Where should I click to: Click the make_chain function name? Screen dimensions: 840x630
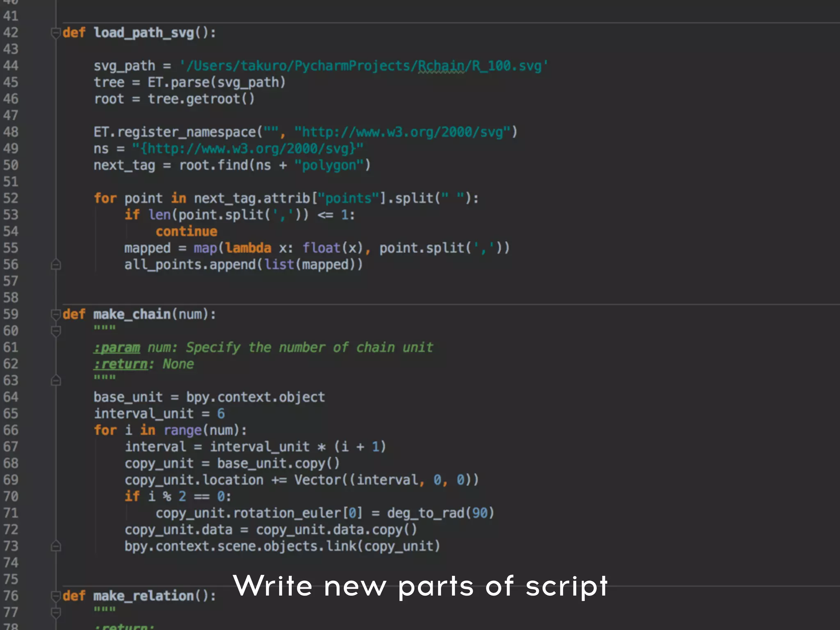point(132,314)
